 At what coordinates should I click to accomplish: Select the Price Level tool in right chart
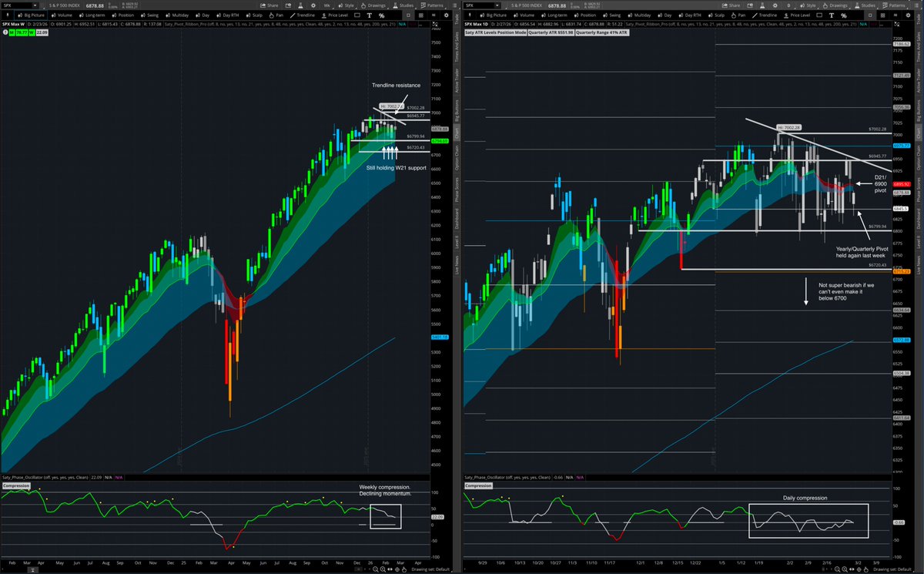[797, 15]
